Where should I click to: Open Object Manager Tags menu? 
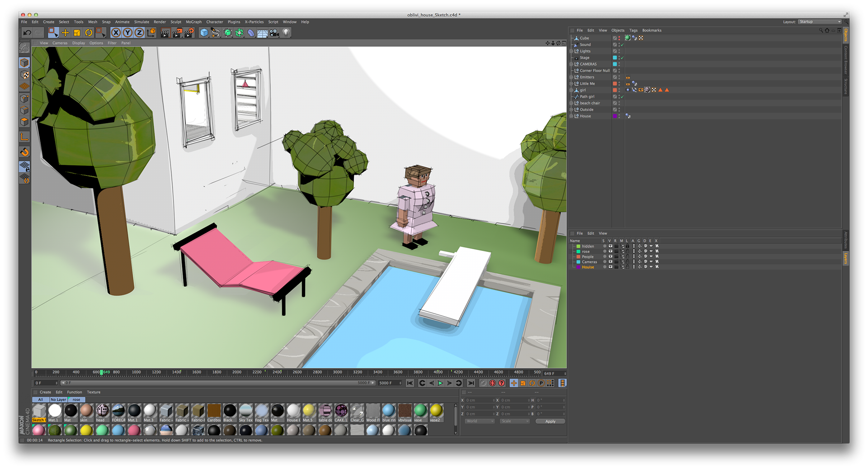[633, 30]
